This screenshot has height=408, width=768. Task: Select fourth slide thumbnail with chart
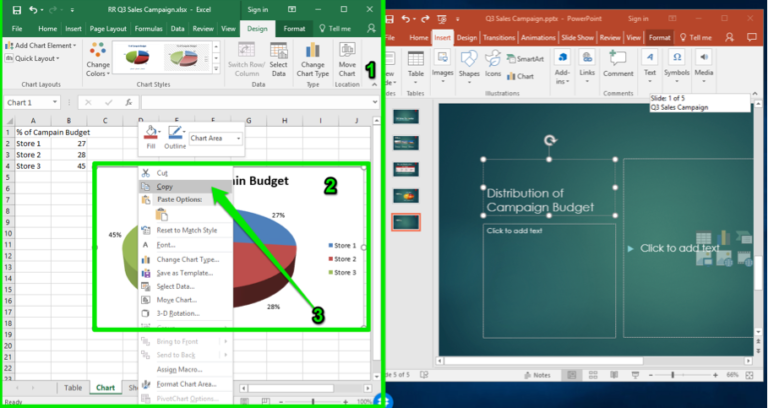point(406,196)
